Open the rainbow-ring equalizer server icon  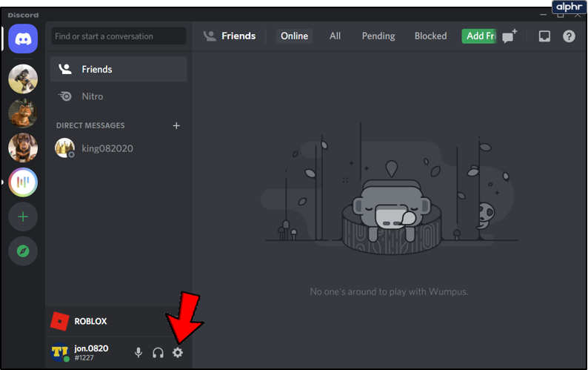[x=23, y=182]
